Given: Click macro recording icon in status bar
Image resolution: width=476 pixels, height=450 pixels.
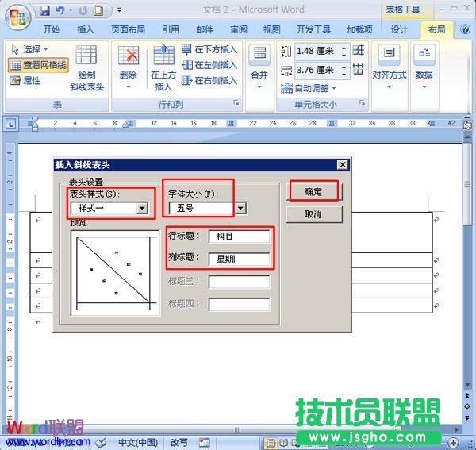Looking at the screenshot, I should click(x=204, y=442).
